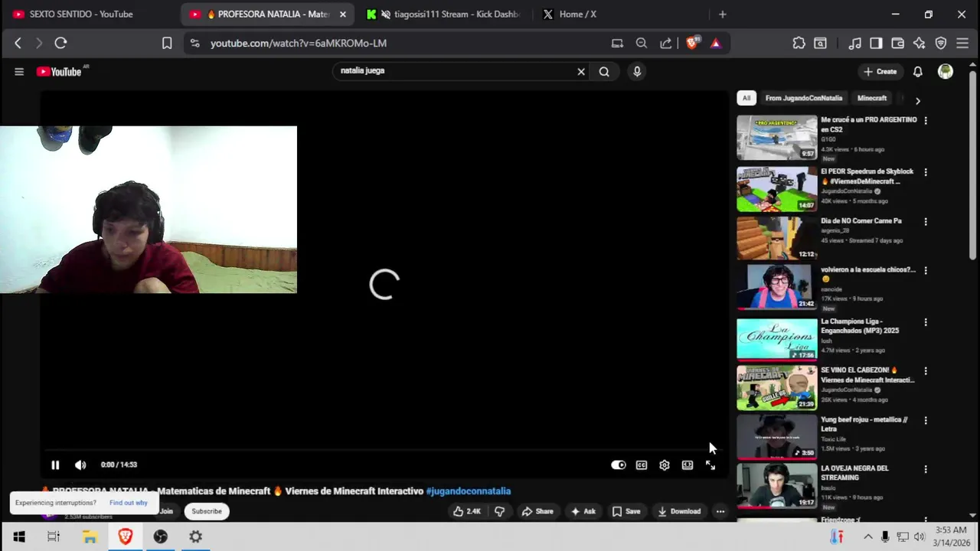
Task: Toggle the browser sidebar panel
Action: 876,43
